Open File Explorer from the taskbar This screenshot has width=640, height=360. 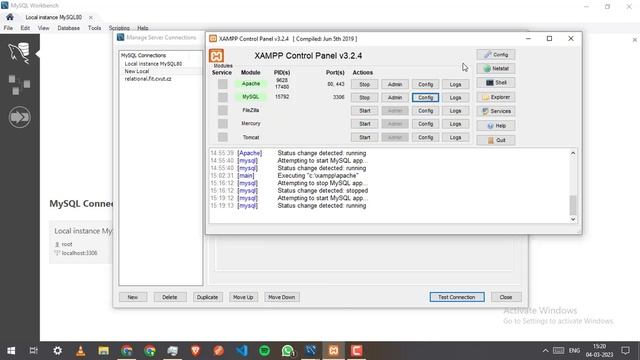[103, 351]
